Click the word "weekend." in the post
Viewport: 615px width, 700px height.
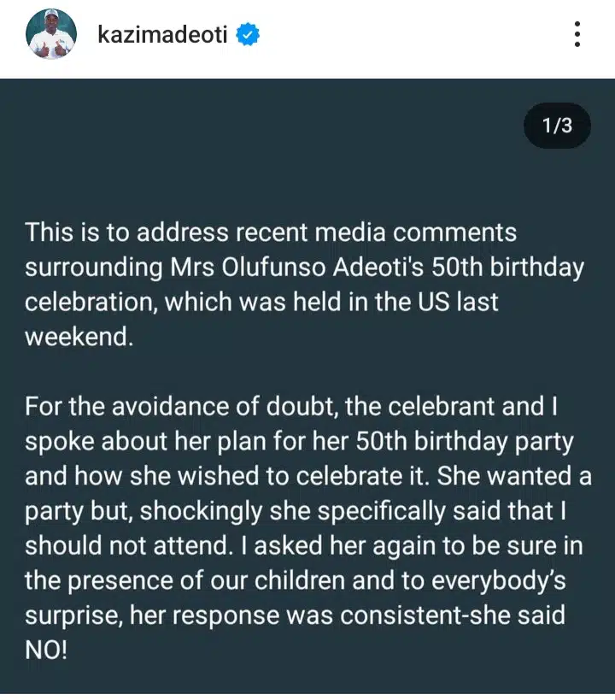point(79,337)
